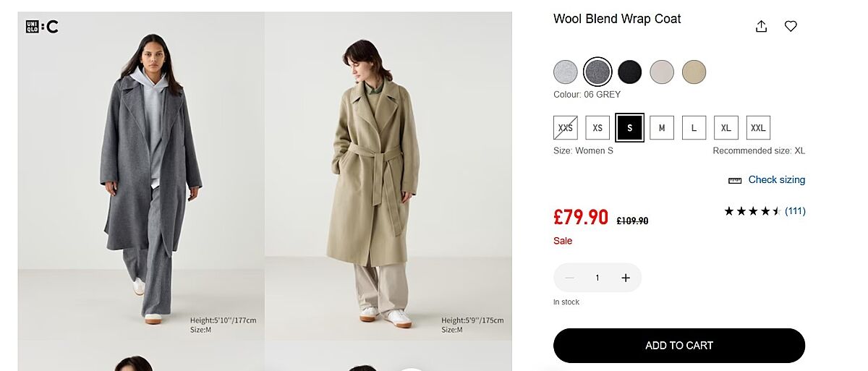Select size L
This screenshot has height=371, width=868.
coord(694,128)
